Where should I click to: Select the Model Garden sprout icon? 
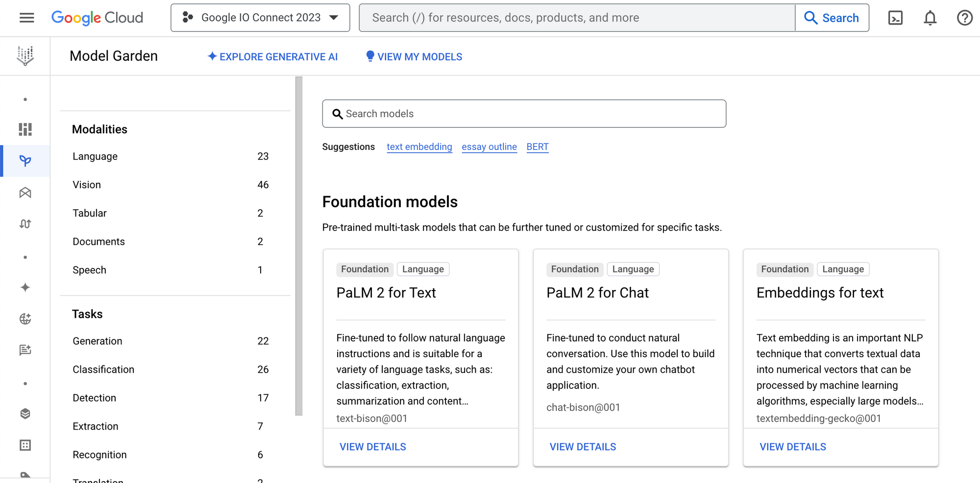click(25, 161)
